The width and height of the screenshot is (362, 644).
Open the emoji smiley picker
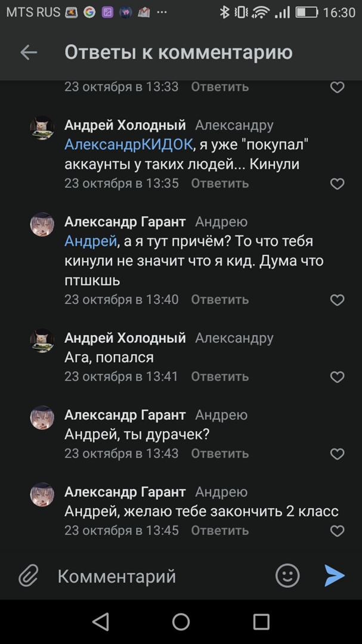[x=287, y=575]
